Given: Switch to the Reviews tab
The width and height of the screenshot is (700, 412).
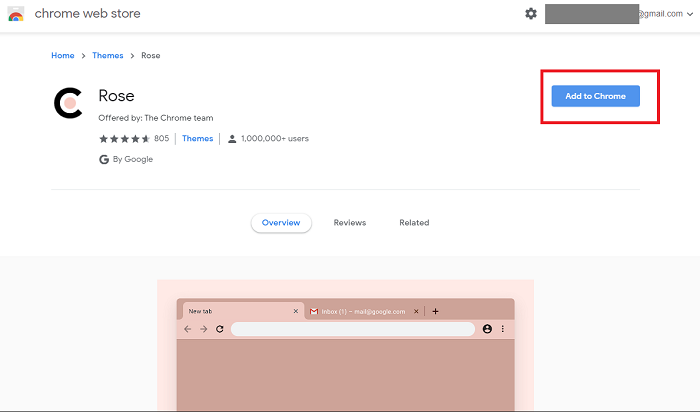Looking at the screenshot, I should [x=350, y=223].
